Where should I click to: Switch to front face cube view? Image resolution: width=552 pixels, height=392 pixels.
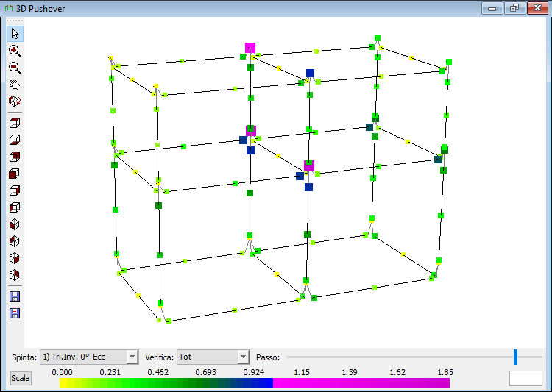click(x=15, y=174)
